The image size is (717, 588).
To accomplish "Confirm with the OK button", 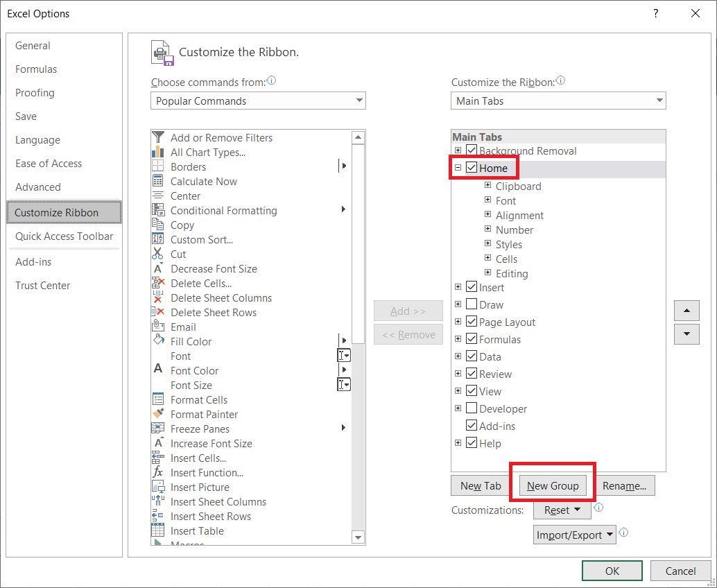I will click(612, 571).
